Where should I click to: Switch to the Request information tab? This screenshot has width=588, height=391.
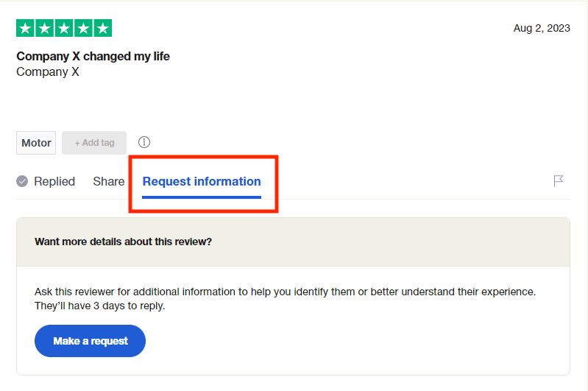pos(202,181)
